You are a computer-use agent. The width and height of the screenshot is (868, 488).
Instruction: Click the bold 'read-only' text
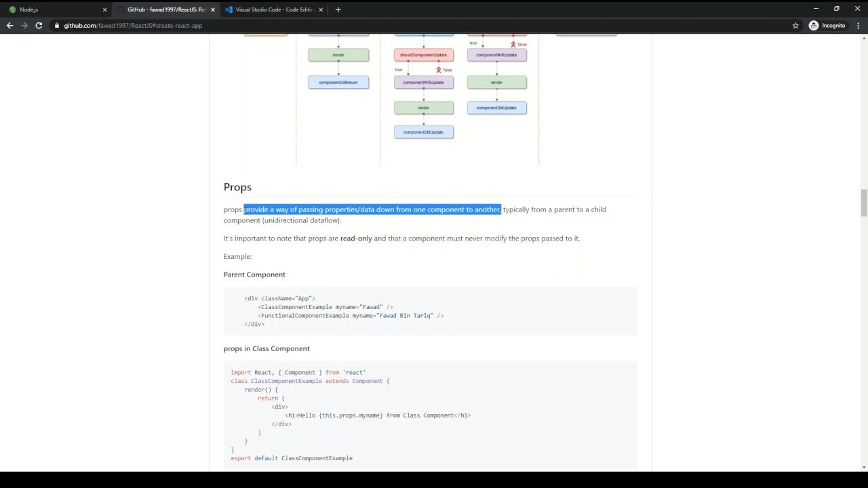[x=356, y=239]
